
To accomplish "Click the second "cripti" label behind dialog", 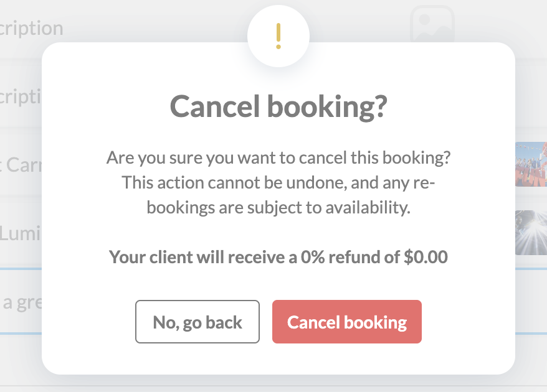I will pyautogui.click(x=20, y=96).
